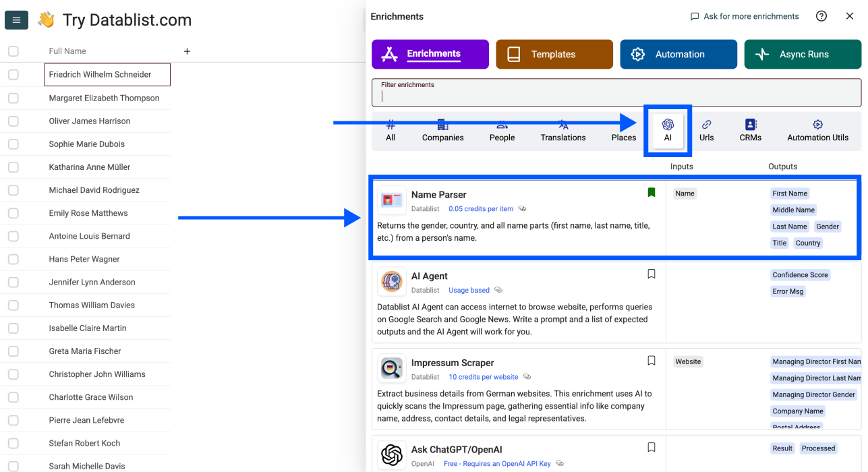The height and width of the screenshot is (472, 868).
Task: Open the Async Runs tab
Action: (803, 55)
